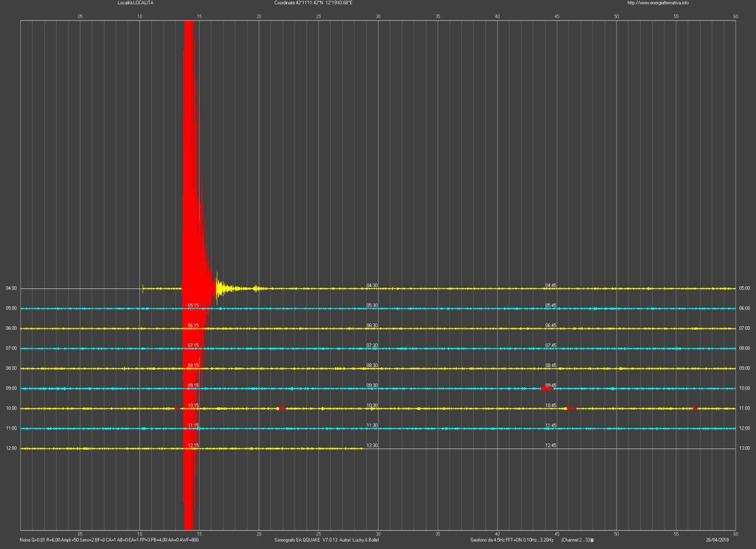Click the Località LOCALITA label
This screenshot has width=756, height=549.
click(x=135, y=3)
